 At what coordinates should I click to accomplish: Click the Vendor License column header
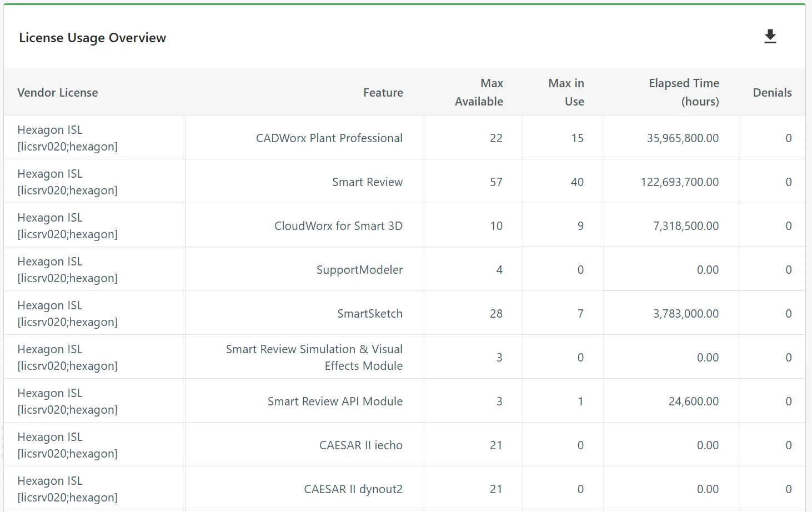pyautogui.click(x=58, y=93)
